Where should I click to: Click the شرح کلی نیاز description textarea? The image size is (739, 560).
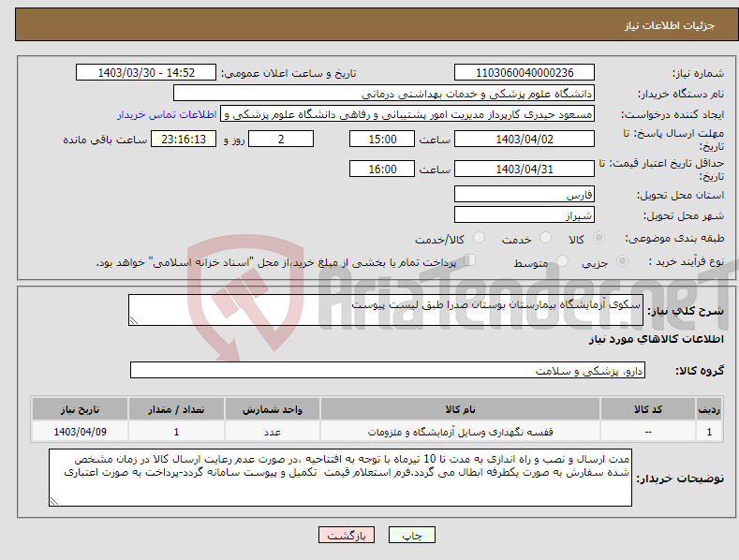(x=386, y=310)
